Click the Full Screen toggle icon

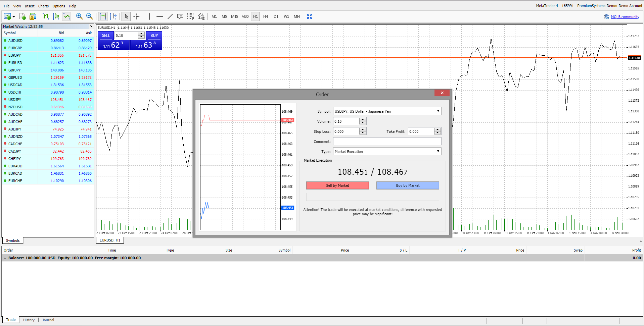[x=310, y=16]
